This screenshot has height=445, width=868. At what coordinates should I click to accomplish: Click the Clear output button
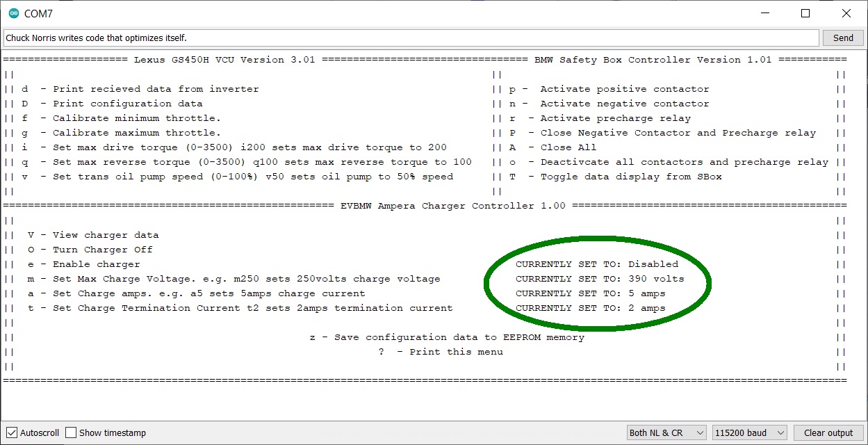coord(828,432)
